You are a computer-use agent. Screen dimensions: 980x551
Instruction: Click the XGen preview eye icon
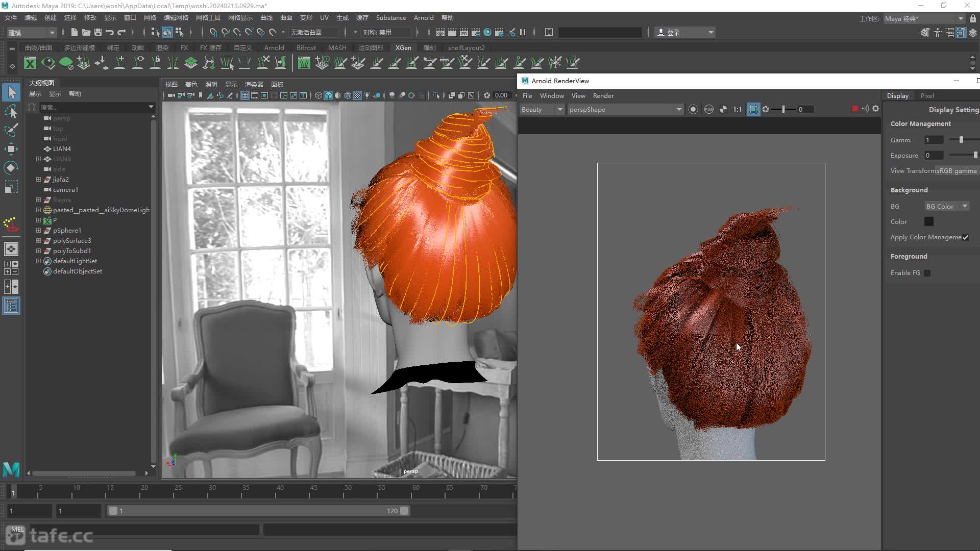point(48,63)
